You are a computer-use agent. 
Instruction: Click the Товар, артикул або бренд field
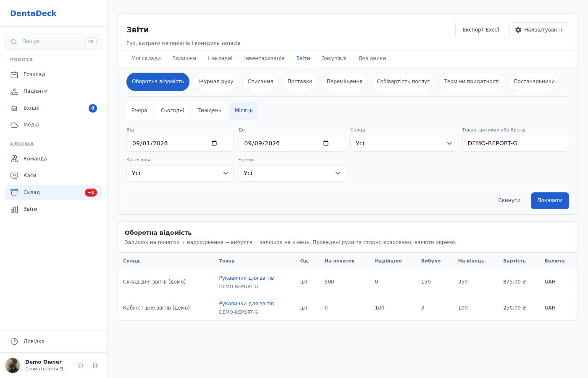515,143
